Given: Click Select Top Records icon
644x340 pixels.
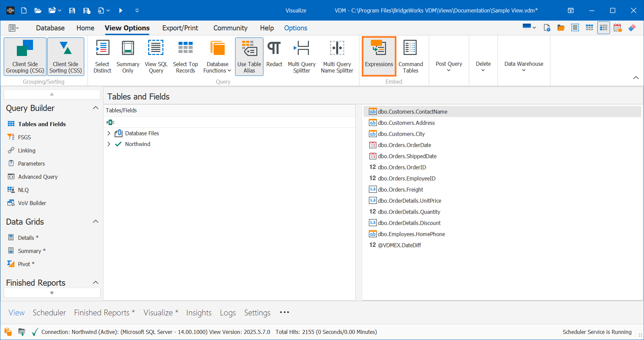Looking at the screenshot, I should tap(186, 48).
